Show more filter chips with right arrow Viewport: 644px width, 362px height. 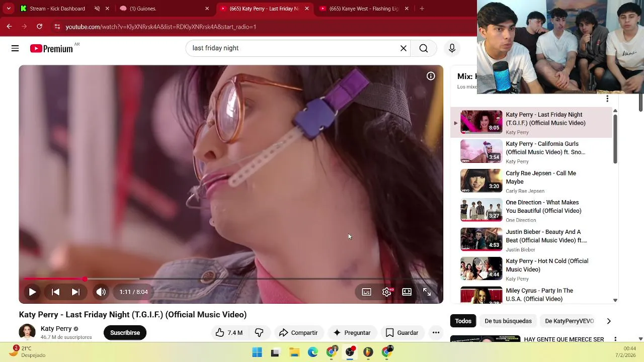coord(609,321)
